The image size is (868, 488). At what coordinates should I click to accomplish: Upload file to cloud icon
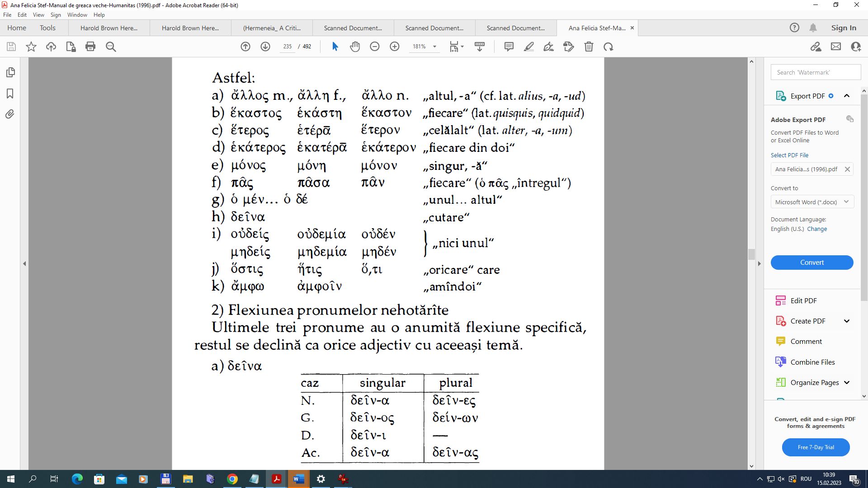click(51, 47)
